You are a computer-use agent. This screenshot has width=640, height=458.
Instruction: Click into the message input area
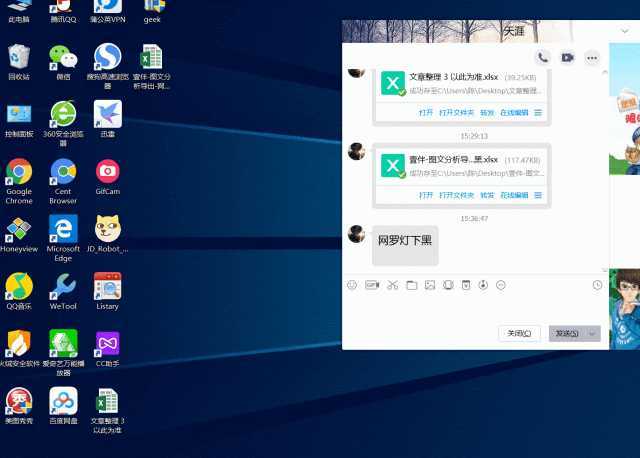pyautogui.click(x=473, y=308)
